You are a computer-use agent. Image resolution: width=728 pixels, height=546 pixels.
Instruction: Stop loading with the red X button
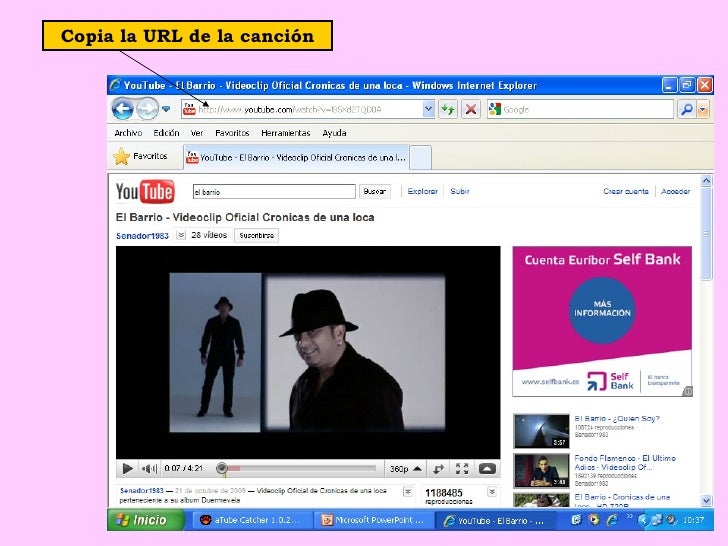tap(471, 110)
